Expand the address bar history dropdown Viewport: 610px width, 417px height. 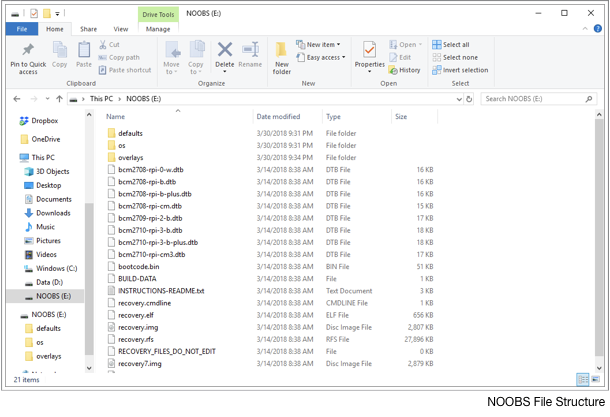459,99
